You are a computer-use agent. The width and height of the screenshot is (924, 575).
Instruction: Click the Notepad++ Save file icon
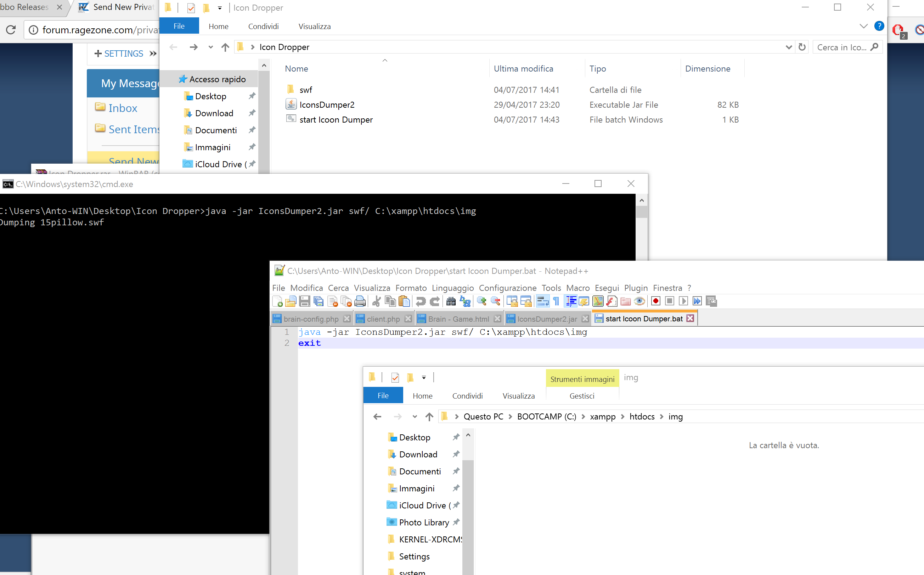(x=305, y=301)
